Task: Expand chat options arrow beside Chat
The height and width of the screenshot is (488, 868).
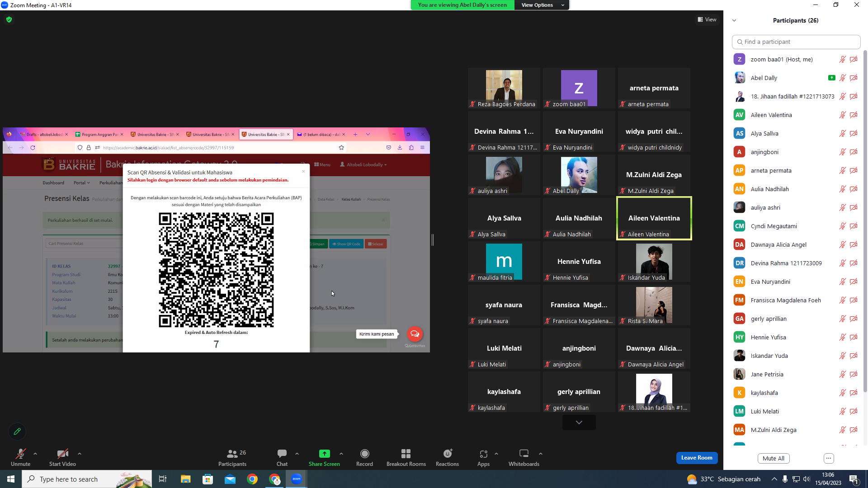Action: coord(297,454)
